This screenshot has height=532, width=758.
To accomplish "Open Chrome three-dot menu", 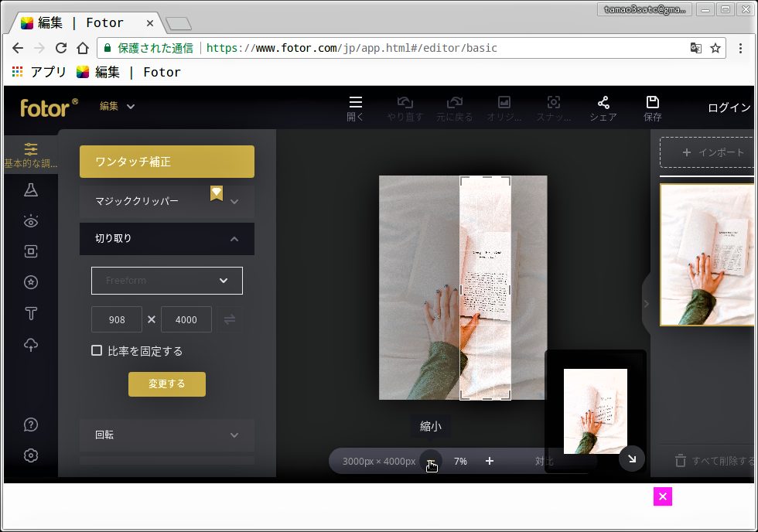I will (x=740, y=48).
